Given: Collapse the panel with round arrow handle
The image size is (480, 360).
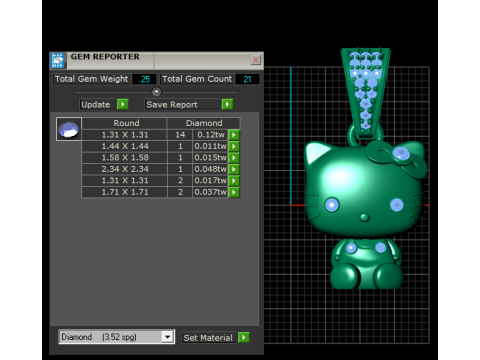Looking at the screenshot, I should pos(156,91).
